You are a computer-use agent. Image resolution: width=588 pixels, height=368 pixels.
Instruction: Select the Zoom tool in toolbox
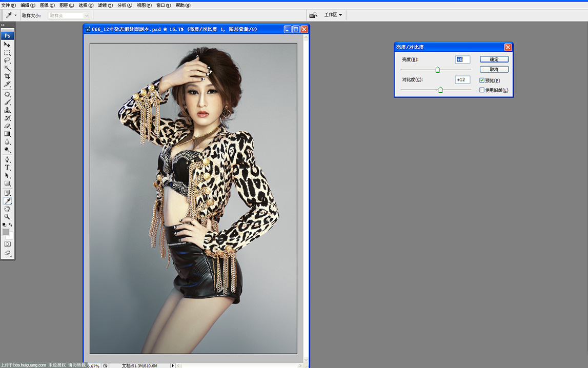coord(7,217)
